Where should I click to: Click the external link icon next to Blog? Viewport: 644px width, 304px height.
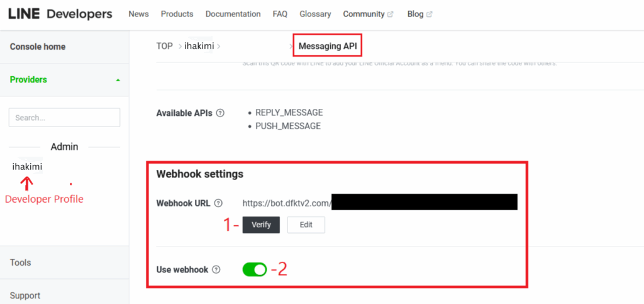(429, 14)
